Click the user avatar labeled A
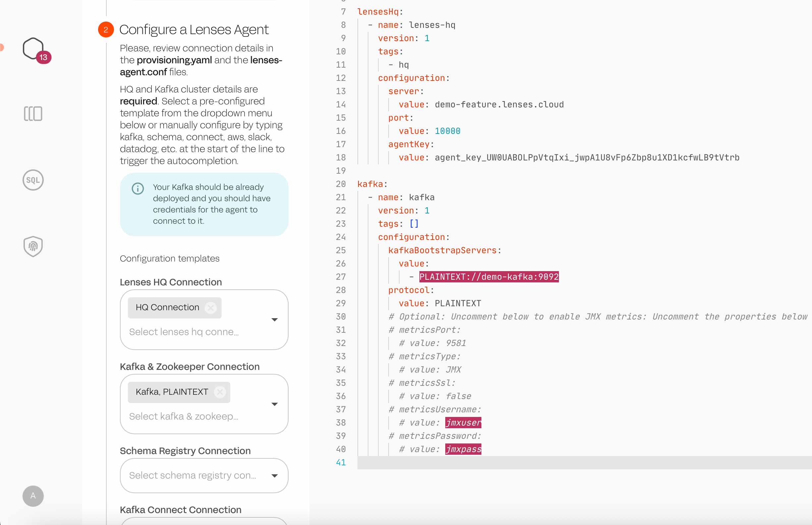 pos(33,496)
